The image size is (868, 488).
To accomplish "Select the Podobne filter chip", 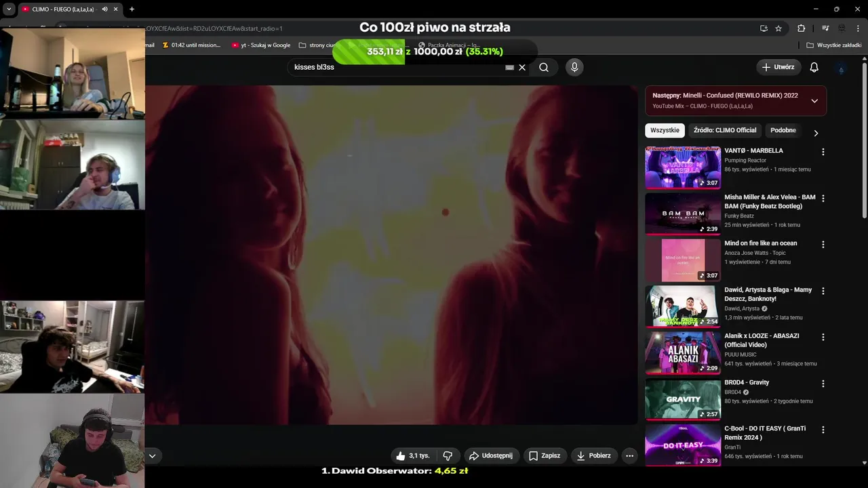I will [x=783, y=130].
